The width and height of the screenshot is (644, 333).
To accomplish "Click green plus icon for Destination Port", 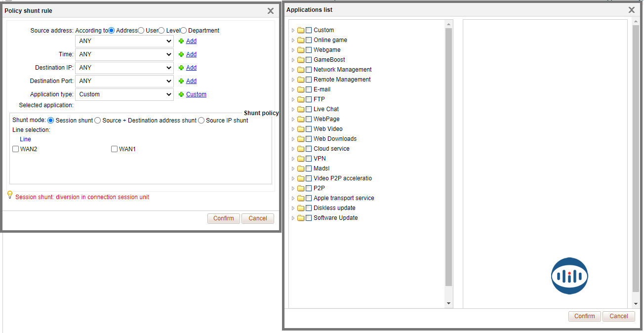I will (x=181, y=81).
